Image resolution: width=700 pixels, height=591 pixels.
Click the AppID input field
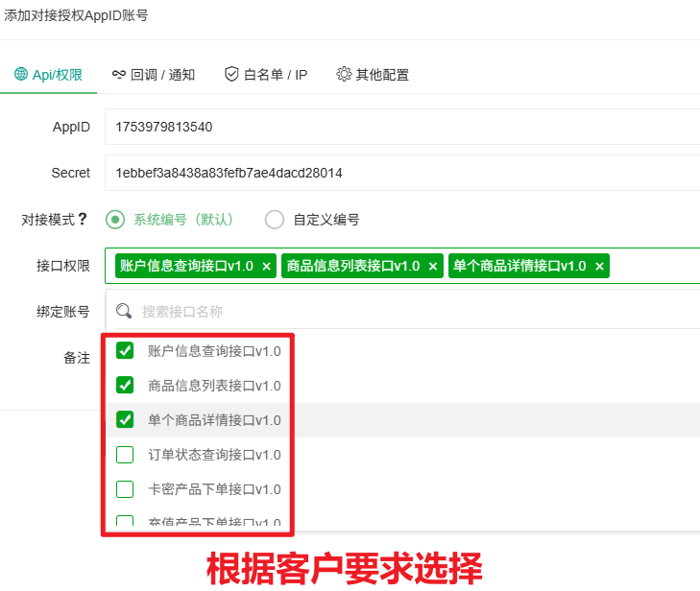[x=403, y=127]
